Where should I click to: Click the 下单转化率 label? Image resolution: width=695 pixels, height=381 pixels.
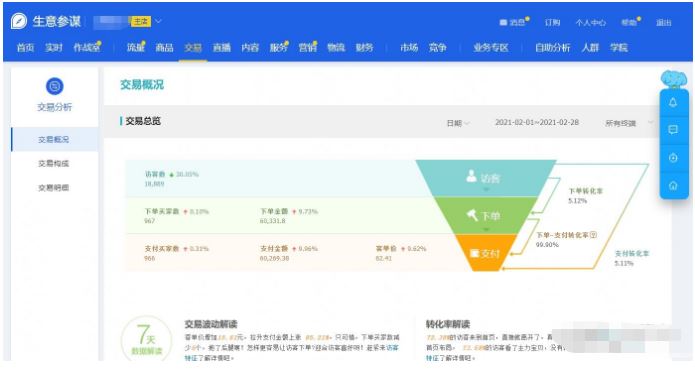click(586, 191)
